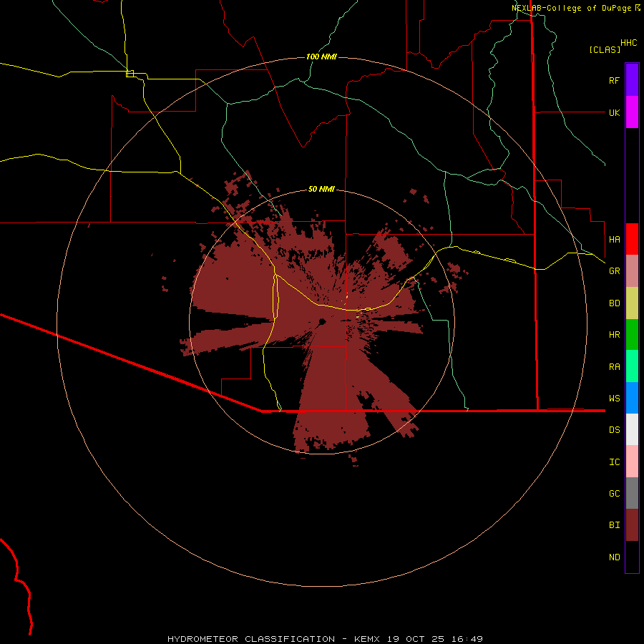
Task: Click the KEMX radar site identifier
Action: (x=367, y=639)
